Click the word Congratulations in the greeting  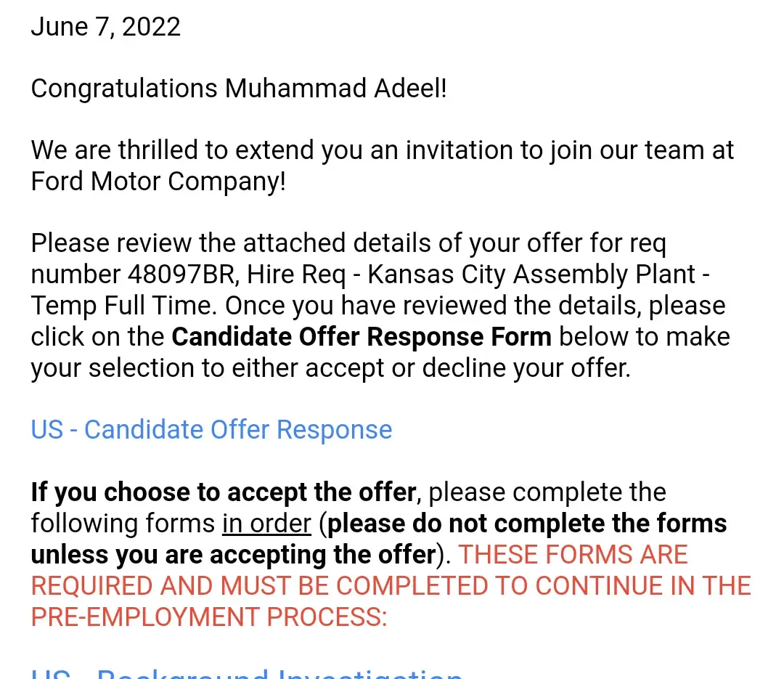tap(124, 89)
